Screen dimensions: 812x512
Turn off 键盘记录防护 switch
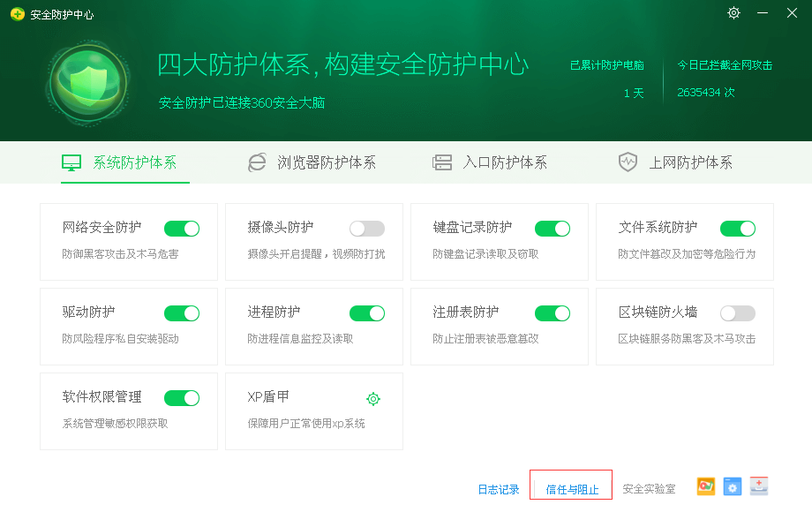553,229
